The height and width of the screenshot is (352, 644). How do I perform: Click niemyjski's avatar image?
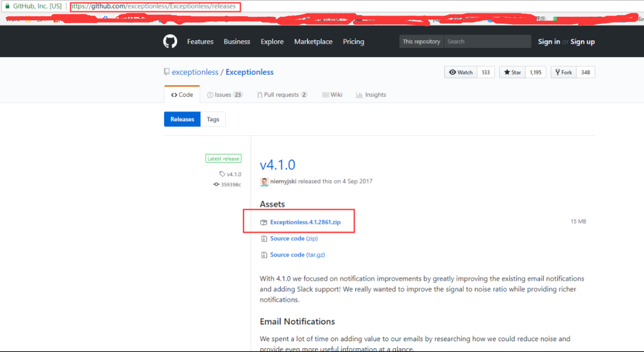[x=264, y=181]
